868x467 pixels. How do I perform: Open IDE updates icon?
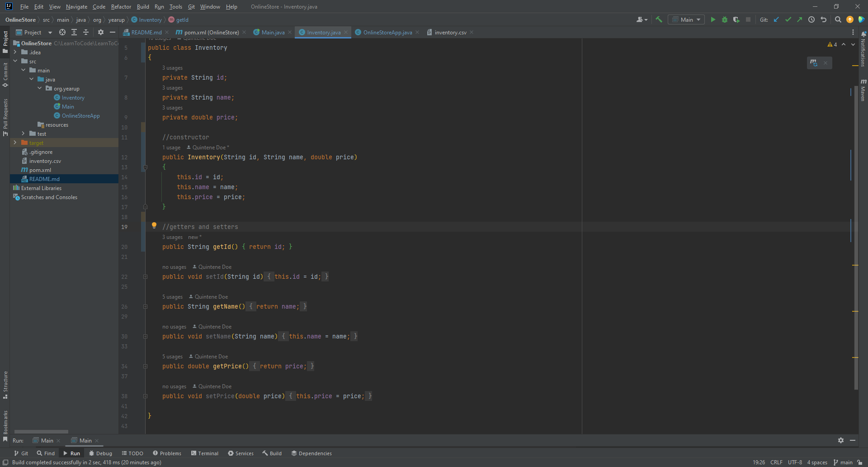click(849, 19)
